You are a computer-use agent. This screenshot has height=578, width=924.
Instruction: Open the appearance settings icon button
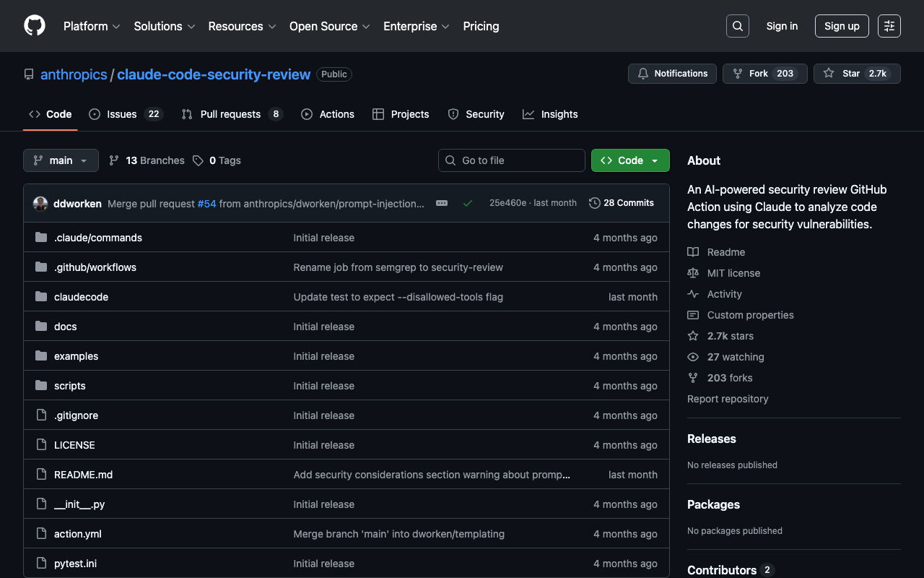[x=889, y=26]
